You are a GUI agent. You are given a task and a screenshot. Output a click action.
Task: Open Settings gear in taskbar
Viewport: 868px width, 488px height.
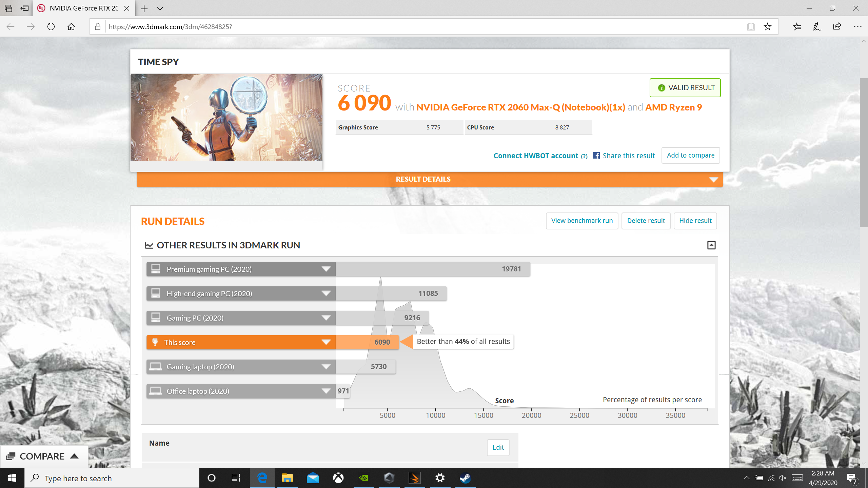[440, 478]
